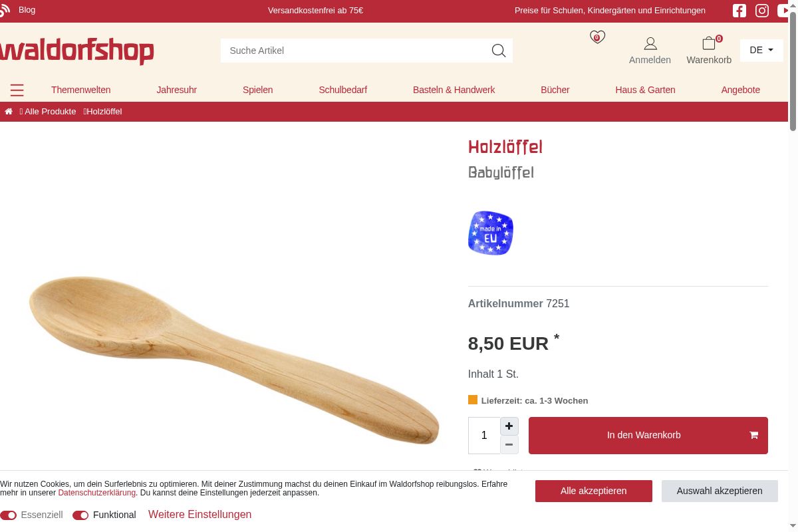
Task: Open the Basteln & Handwerk menu
Action: pos(454,90)
